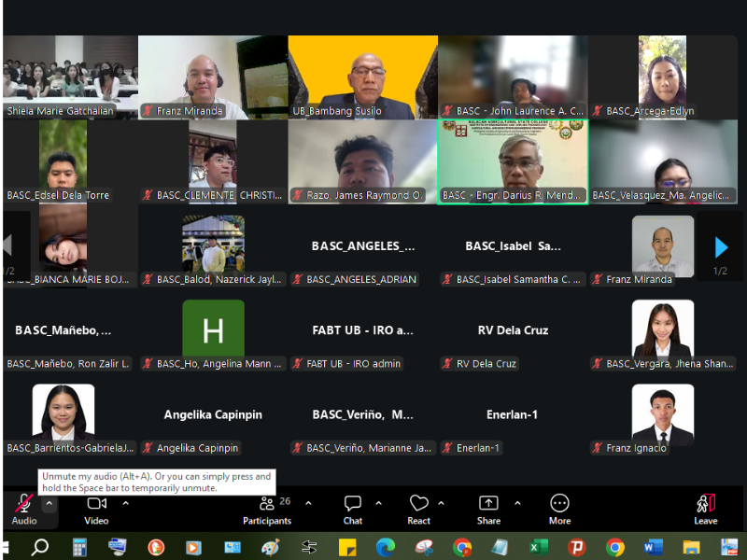This screenshot has width=747, height=560.
Task: Open the More options menu
Action: tap(559, 510)
